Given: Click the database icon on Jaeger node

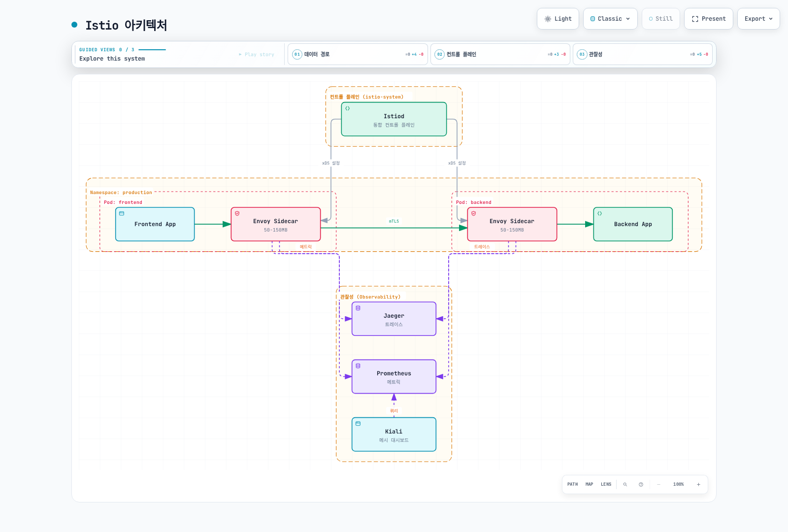Looking at the screenshot, I should pyautogui.click(x=358, y=308).
